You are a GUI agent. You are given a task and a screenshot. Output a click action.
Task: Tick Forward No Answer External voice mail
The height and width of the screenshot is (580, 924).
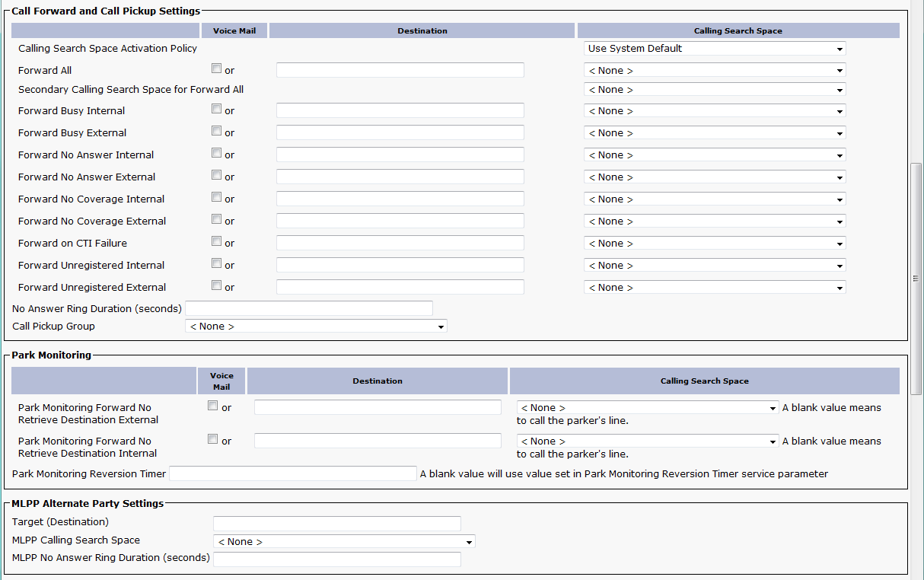click(217, 175)
